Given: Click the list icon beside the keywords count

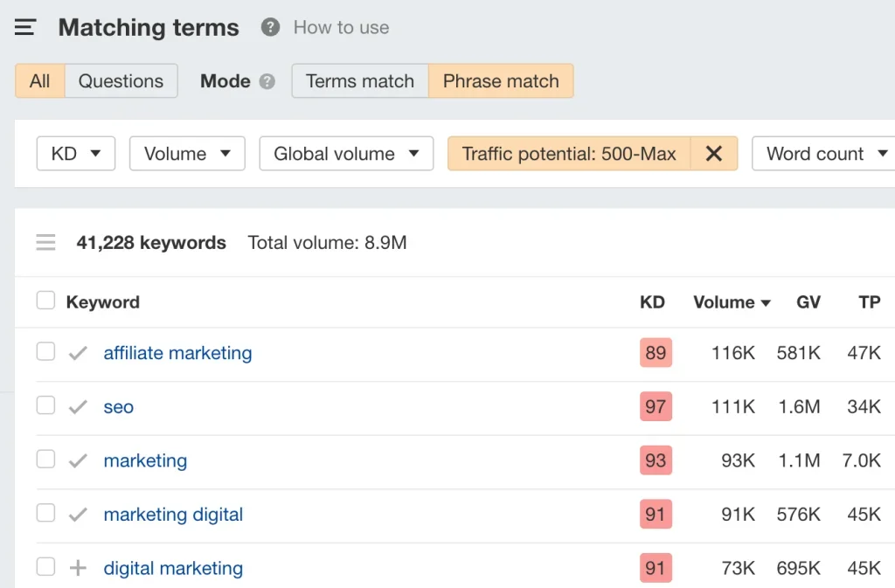Looking at the screenshot, I should point(45,242).
